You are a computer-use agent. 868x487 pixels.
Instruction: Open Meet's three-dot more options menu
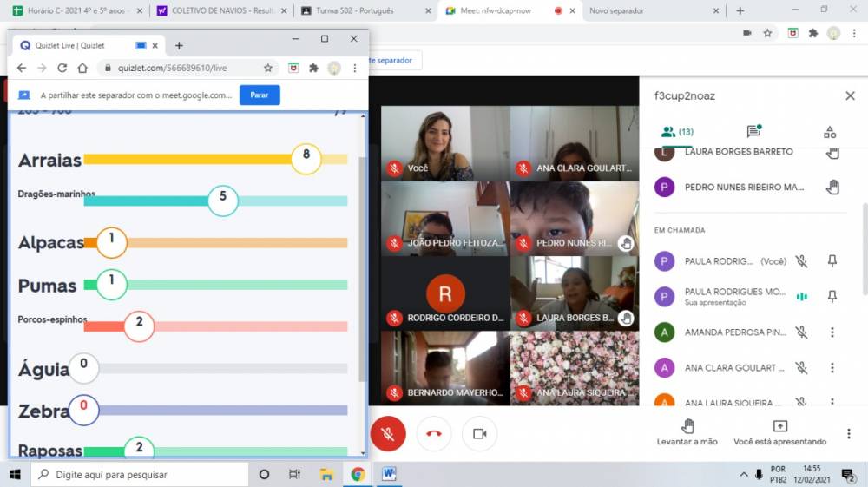click(848, 433)
